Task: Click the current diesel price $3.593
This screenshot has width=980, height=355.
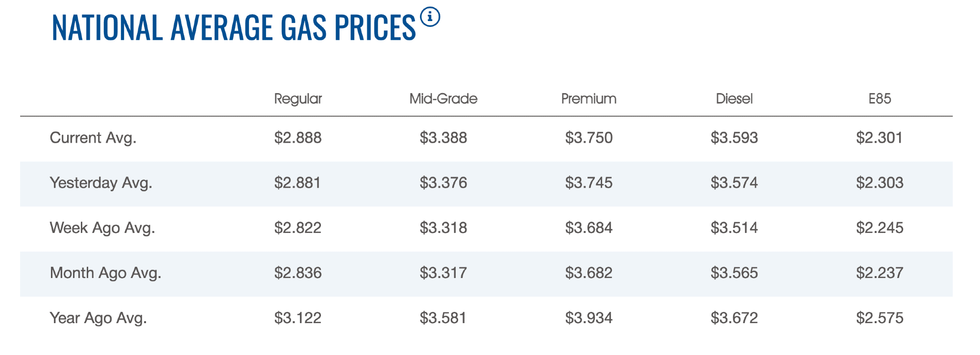Action: [734, 138]
